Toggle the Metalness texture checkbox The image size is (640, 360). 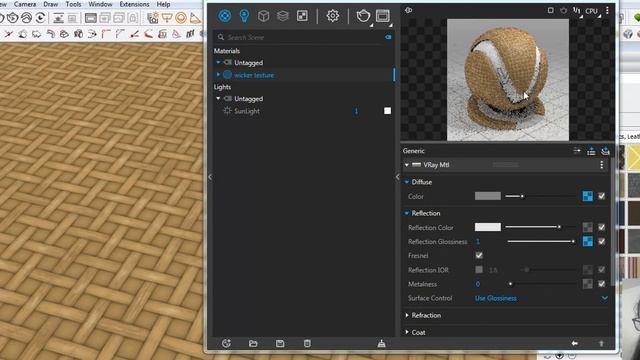click(x=602, y=284)
